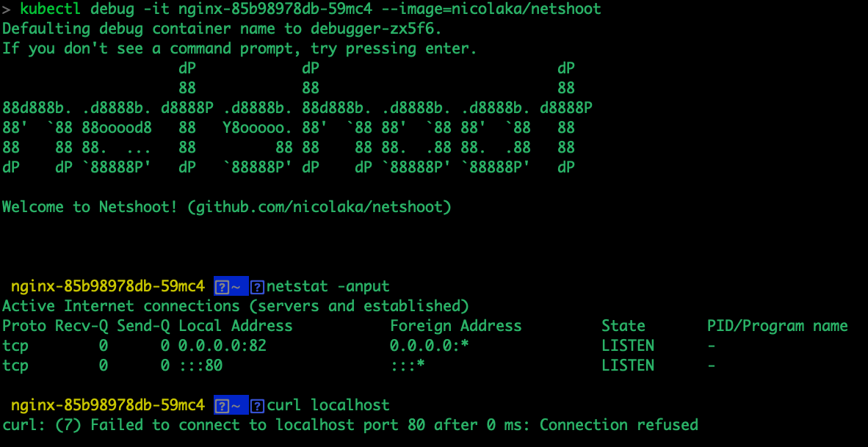Click the netstat -anput command

[328, 286]
